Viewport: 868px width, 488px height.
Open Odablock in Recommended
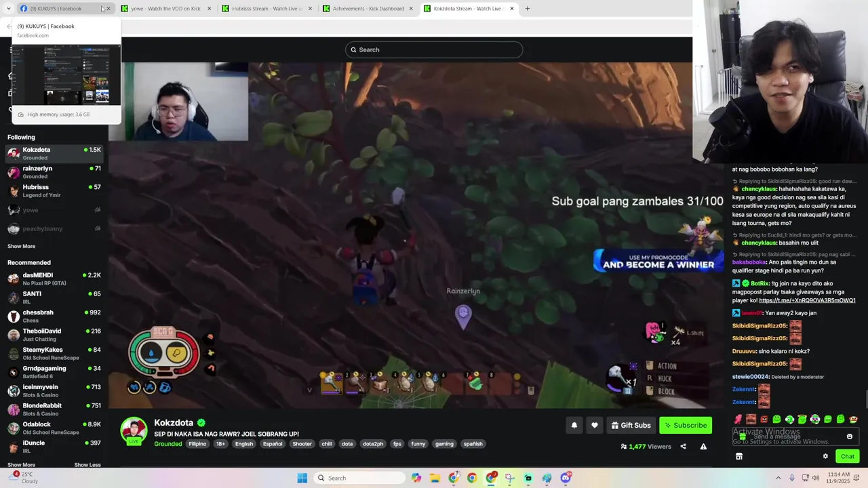54,428
